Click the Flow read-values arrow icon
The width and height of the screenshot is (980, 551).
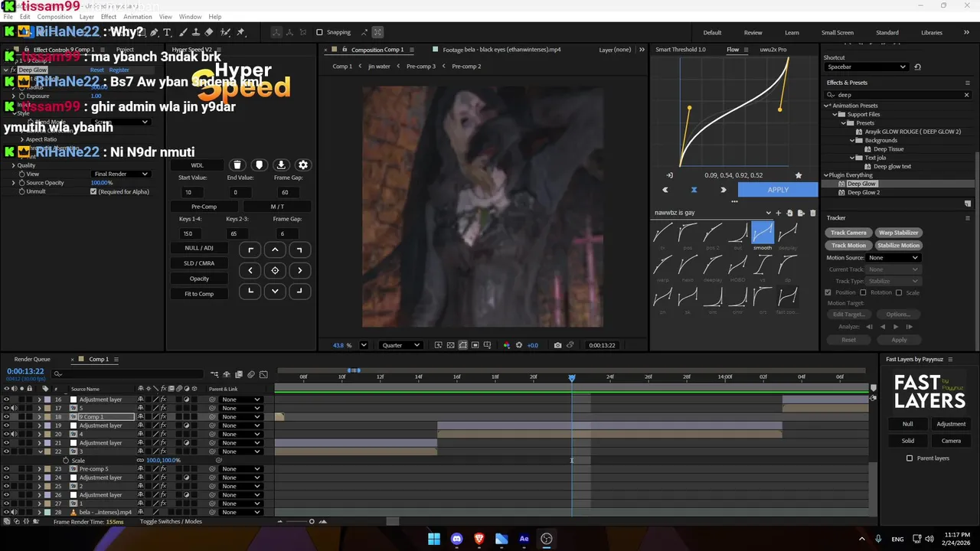pos(669,175)
